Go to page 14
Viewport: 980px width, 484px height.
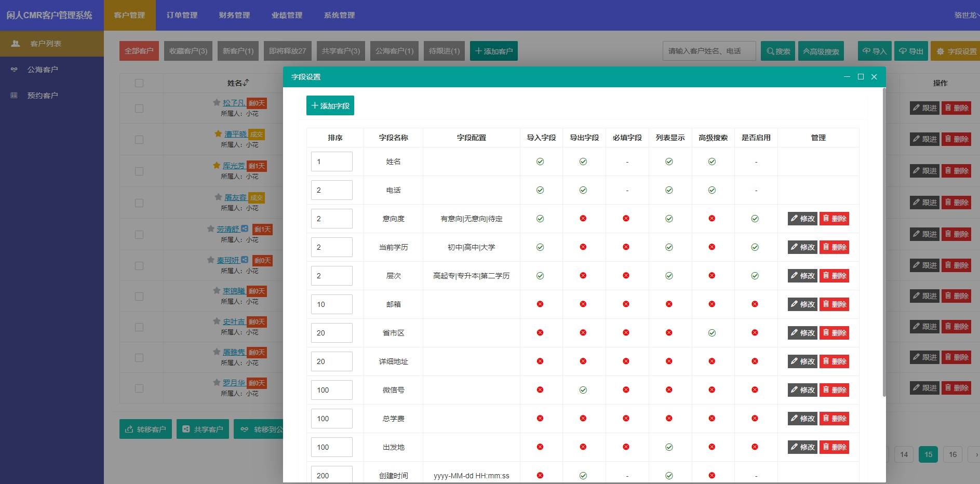tap(904, 454)
